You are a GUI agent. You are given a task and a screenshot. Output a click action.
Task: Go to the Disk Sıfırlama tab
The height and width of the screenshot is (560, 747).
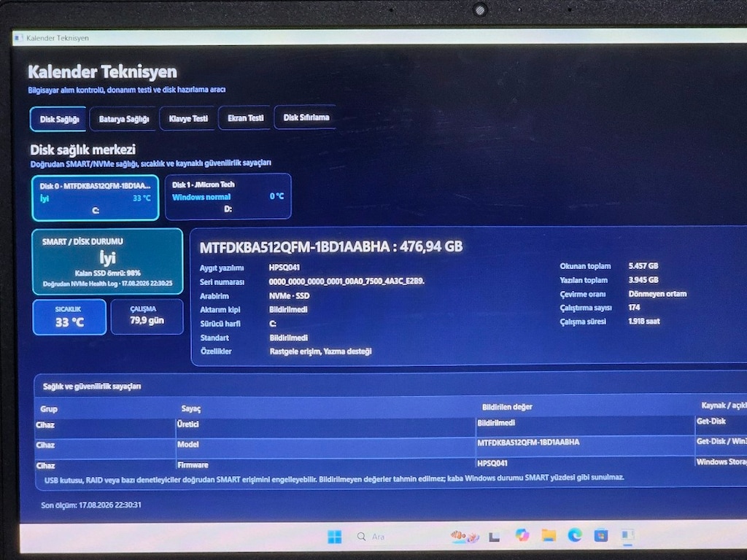(306, 117)
